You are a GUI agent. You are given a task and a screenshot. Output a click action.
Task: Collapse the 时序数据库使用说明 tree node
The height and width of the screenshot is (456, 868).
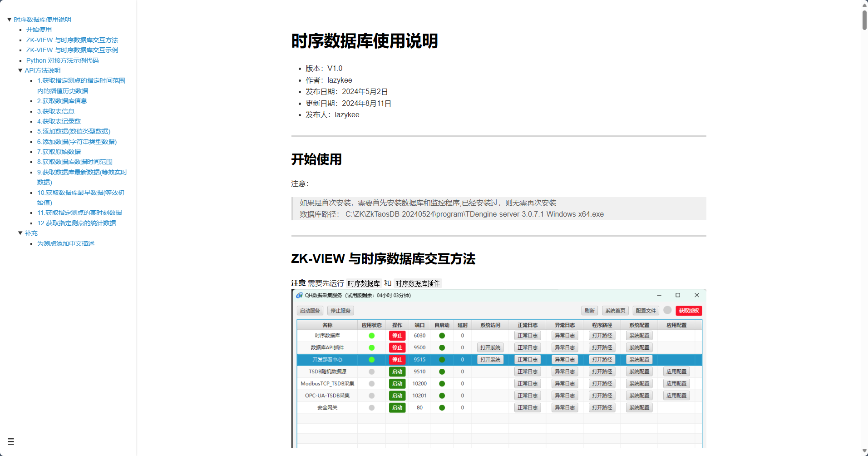coord(9,19)
